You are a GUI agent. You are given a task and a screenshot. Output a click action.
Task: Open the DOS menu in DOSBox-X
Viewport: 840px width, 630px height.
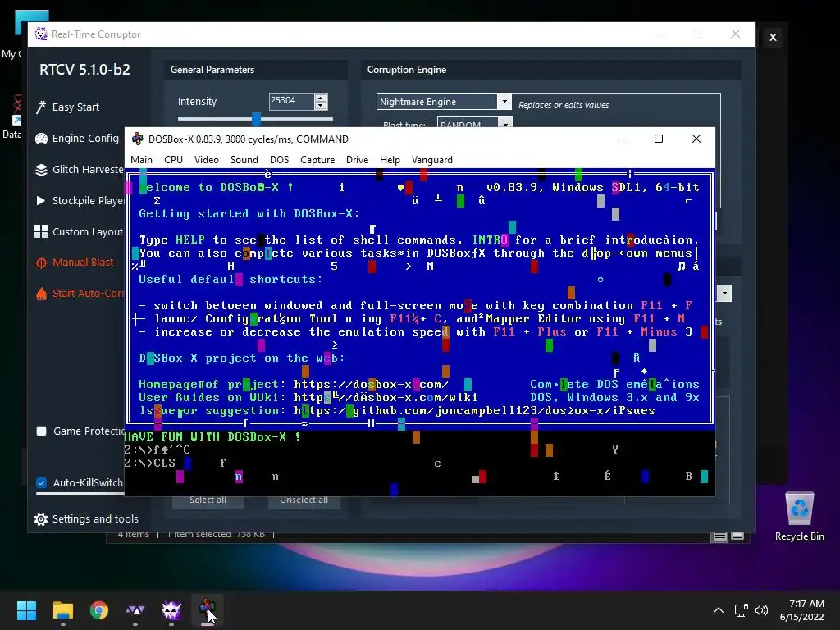tap(279, 160)
